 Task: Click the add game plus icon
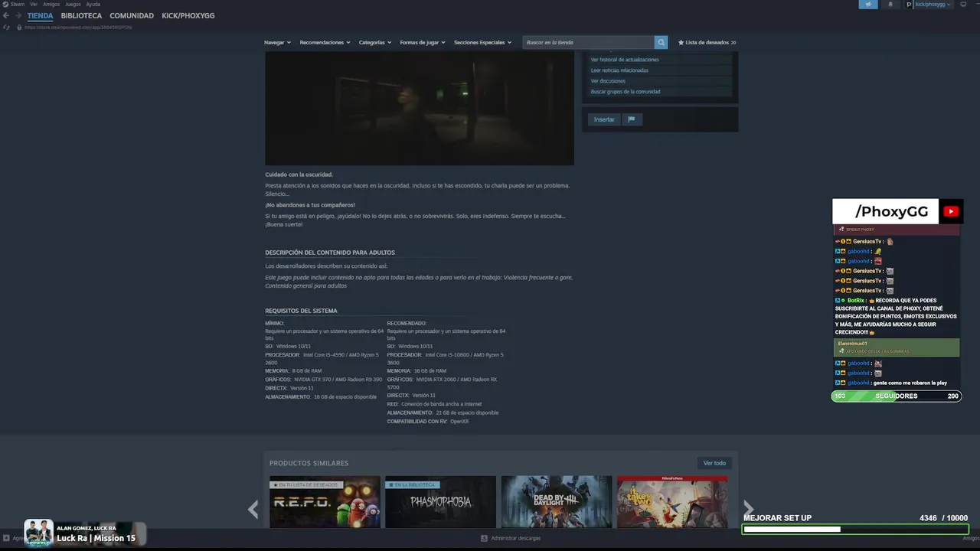coord(6,538)
